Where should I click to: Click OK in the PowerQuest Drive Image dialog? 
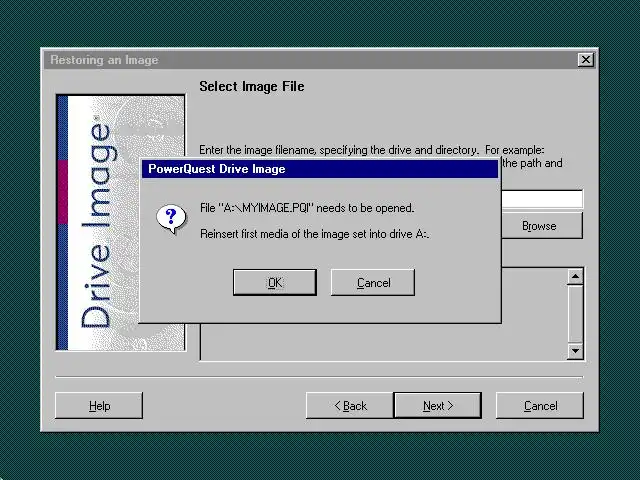(275, 282)
